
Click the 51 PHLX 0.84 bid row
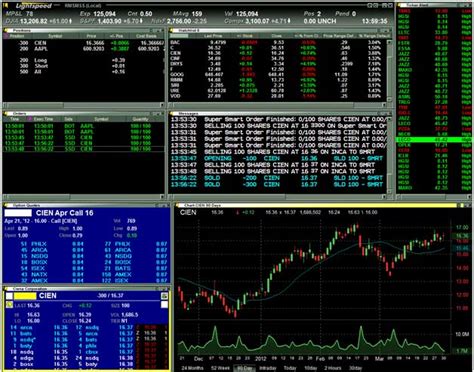[52, 244]
